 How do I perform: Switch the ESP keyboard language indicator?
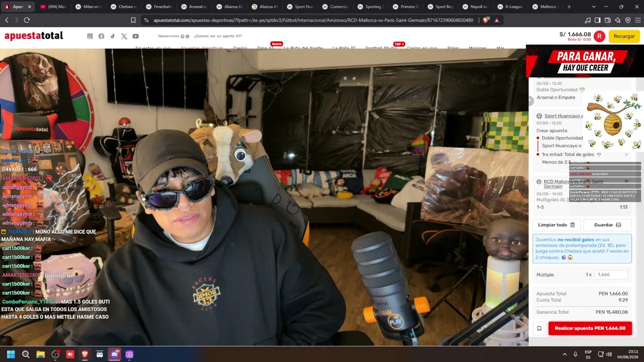[x=588, y=354]
